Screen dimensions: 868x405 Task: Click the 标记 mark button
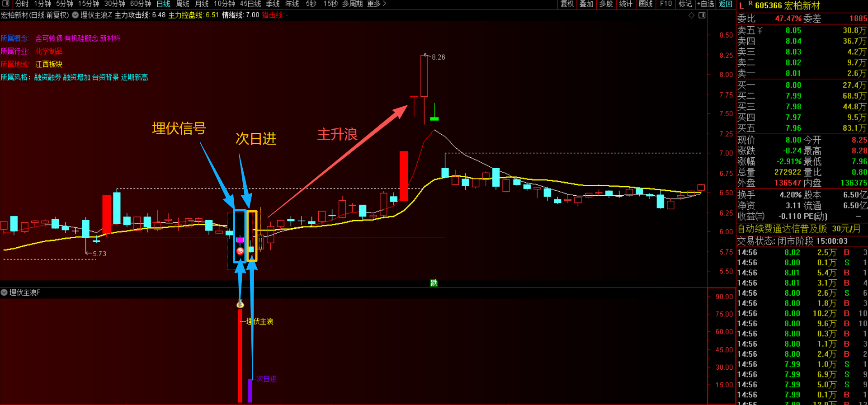(685, 4)
